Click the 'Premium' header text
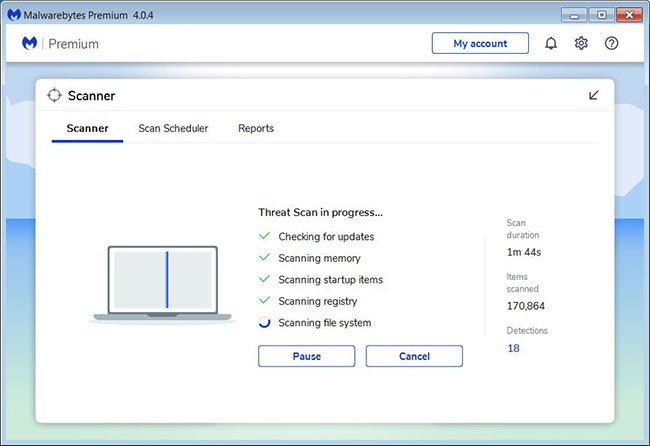The image size is (650, 446). (73, 44)
